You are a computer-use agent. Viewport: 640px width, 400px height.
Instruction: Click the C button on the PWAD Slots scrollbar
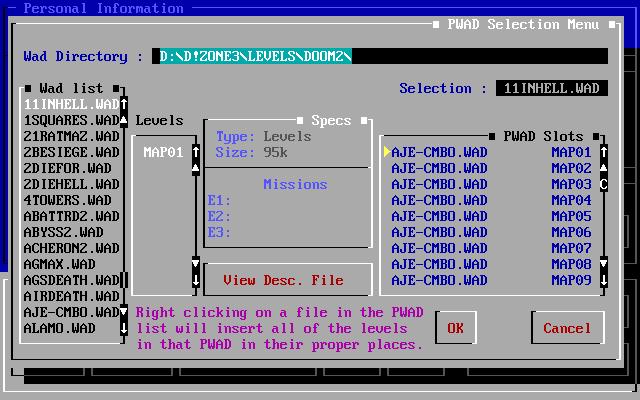click(604, 184)
